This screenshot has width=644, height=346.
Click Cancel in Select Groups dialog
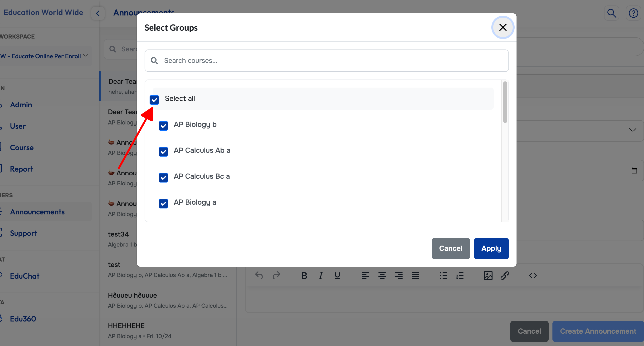pyautogui.click(x=450, y=248)
